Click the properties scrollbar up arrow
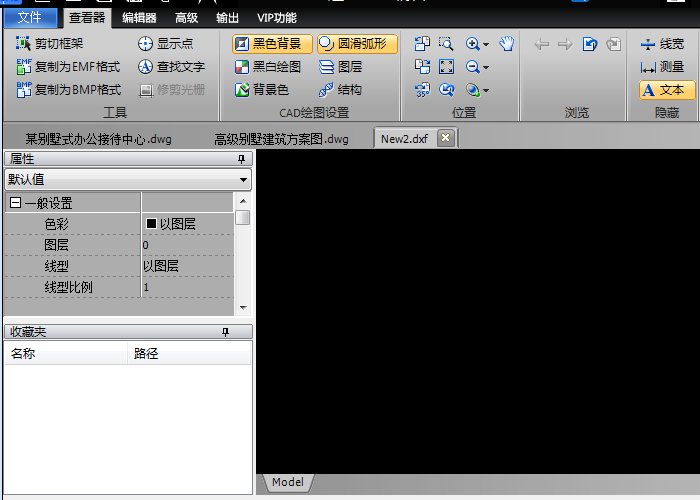700x500 pixels. 243,201
